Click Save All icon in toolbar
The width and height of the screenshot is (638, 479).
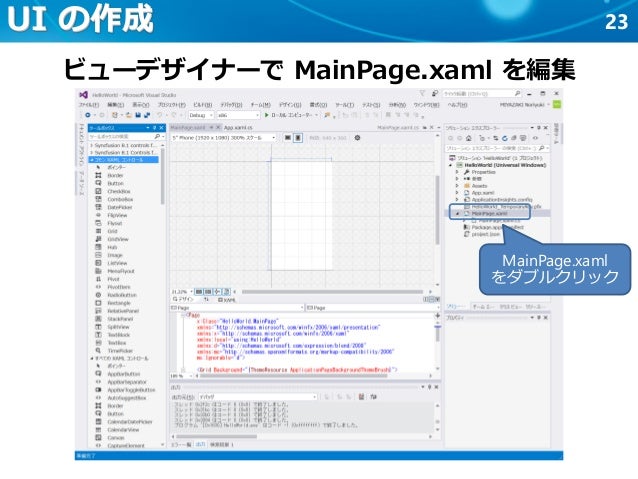(x=147, y=115)
